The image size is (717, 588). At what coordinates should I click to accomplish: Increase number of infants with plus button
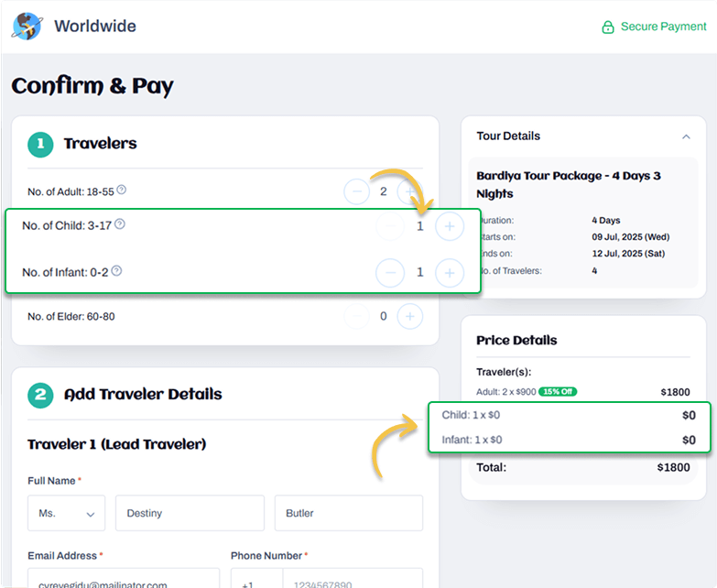click(x=450, y=273)
